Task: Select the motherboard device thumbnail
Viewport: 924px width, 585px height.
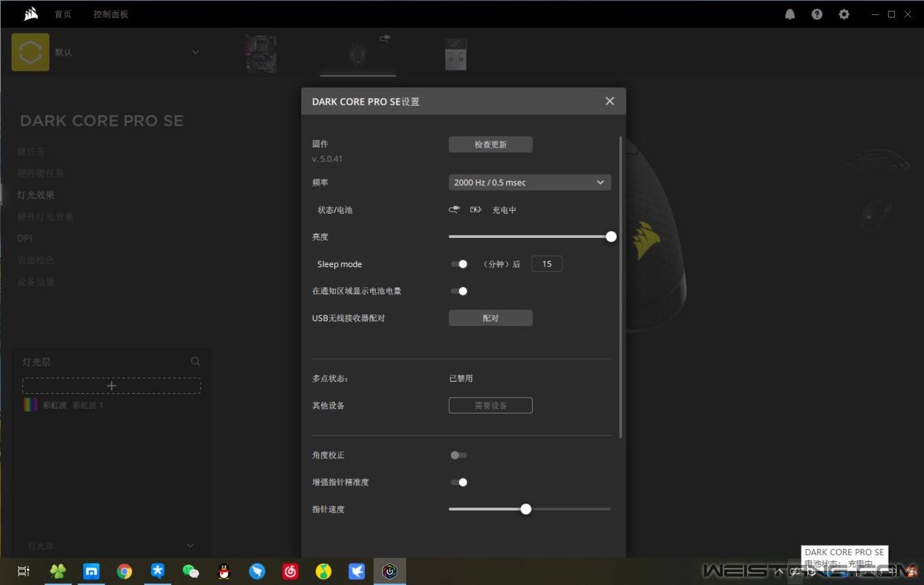Action: click(x=261, y=53)
